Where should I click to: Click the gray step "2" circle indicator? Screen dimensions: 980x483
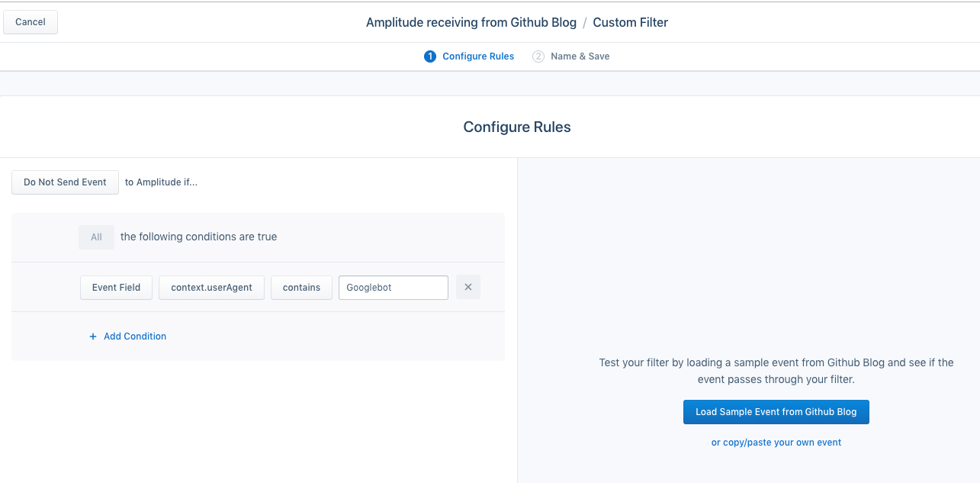(538, 56)
